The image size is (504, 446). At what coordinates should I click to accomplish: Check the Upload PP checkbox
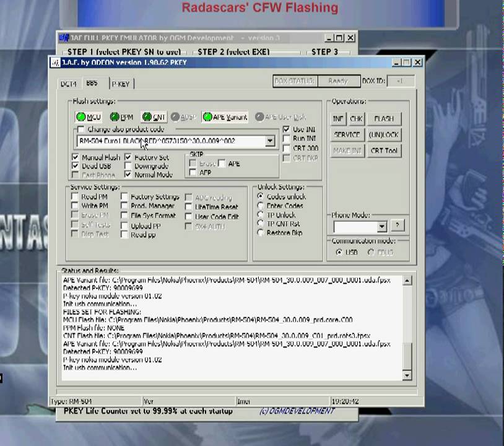pos(124,225)
